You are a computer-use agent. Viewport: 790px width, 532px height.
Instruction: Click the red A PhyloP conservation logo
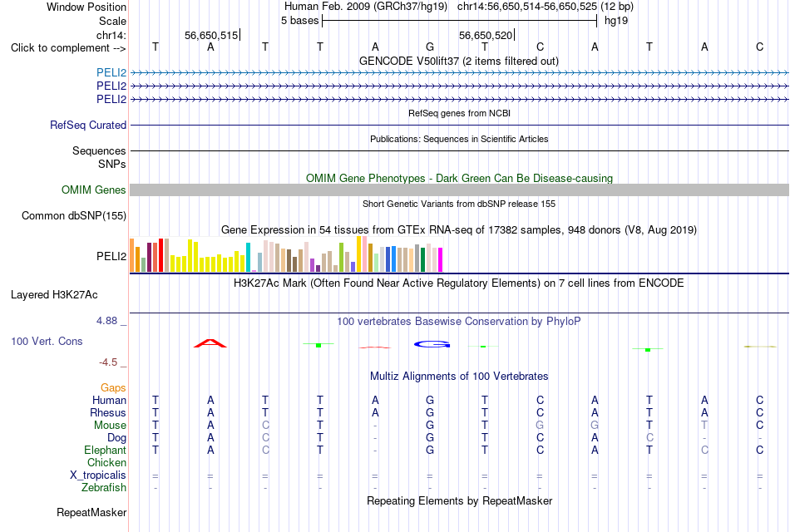point(210,343)
